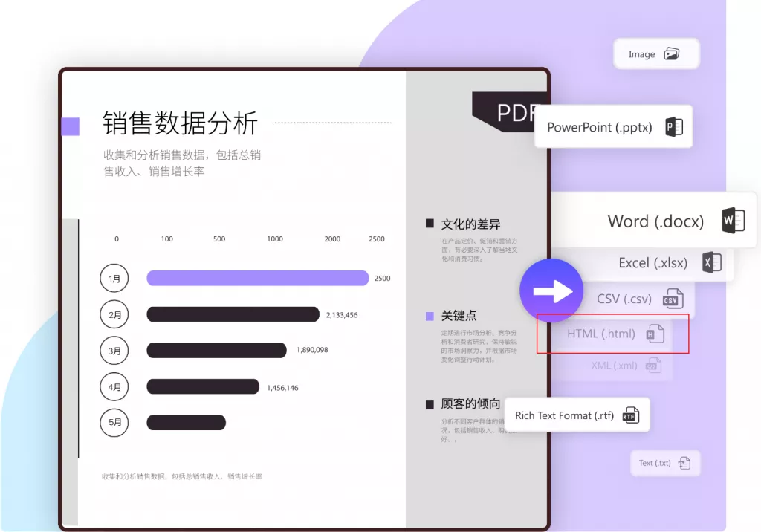The image size is (761, 532).
Task: Click the Excel (.xlsx) spreadsheet icon
Action: point(712,263)
